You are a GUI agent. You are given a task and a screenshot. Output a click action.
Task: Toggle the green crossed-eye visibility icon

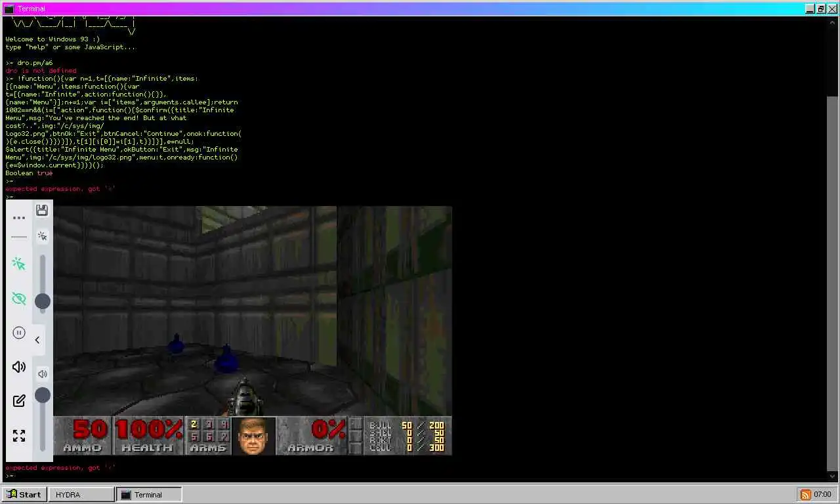coord(19,299)
